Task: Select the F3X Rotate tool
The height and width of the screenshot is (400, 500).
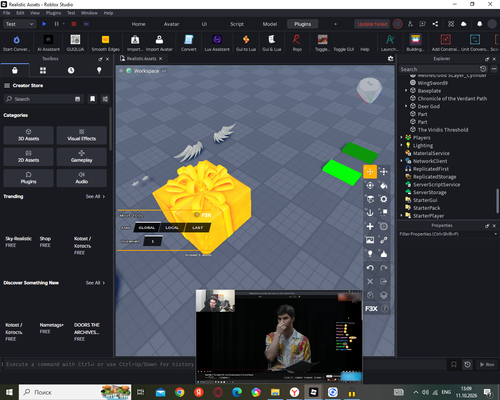Action: point(370,185)
